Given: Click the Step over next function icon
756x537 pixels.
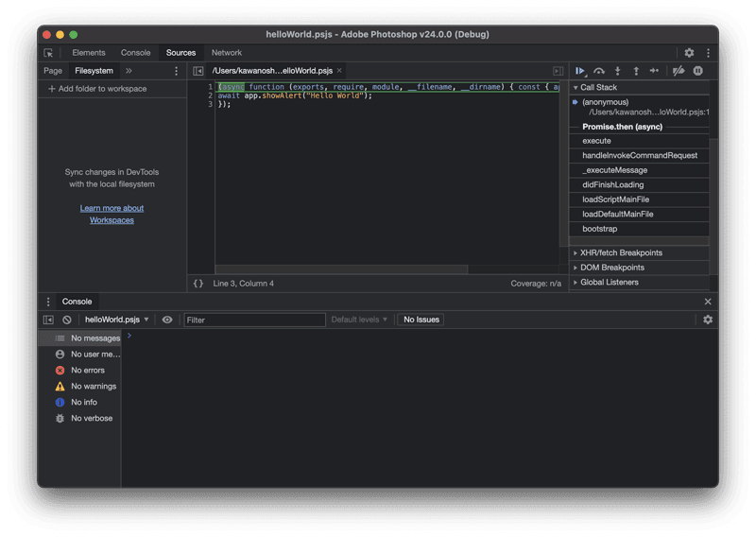Looking at the screenshot, I should (x=598, y=71).
